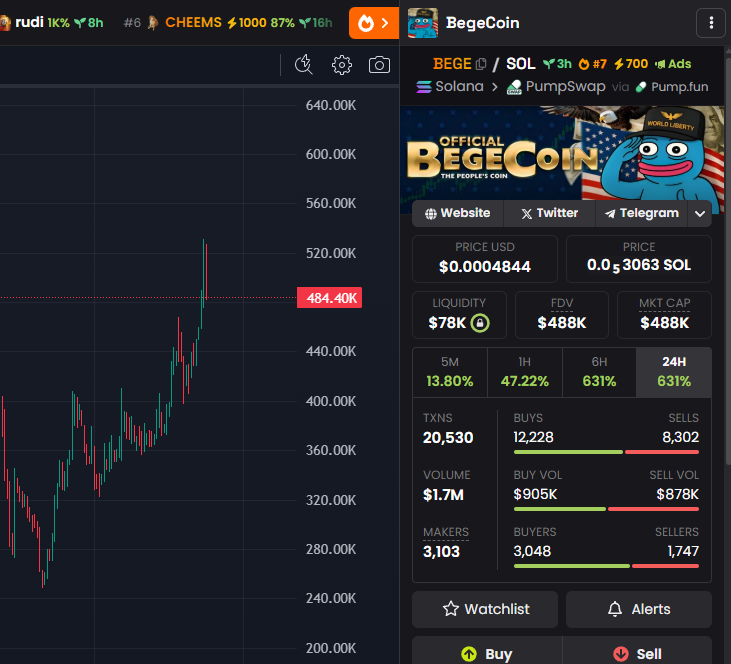Open the CHEEMS trending ticker item

click(x=228, y=22)
